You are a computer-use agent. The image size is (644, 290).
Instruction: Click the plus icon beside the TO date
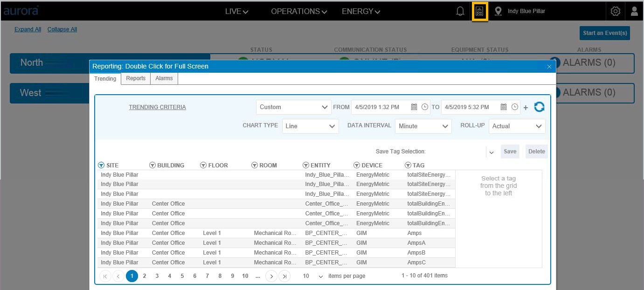(526, 108)
